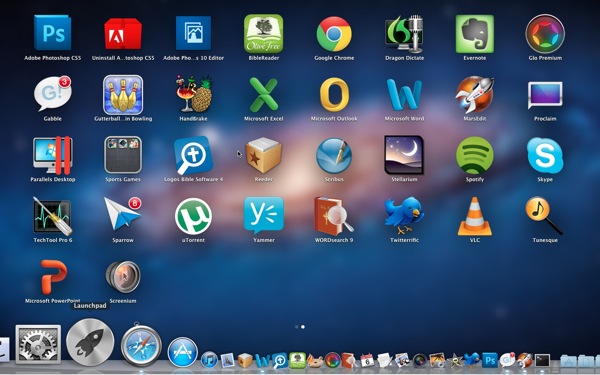Open Adobe Photoshop CS5 in the Launchpad grid

(x=52, y=33)
